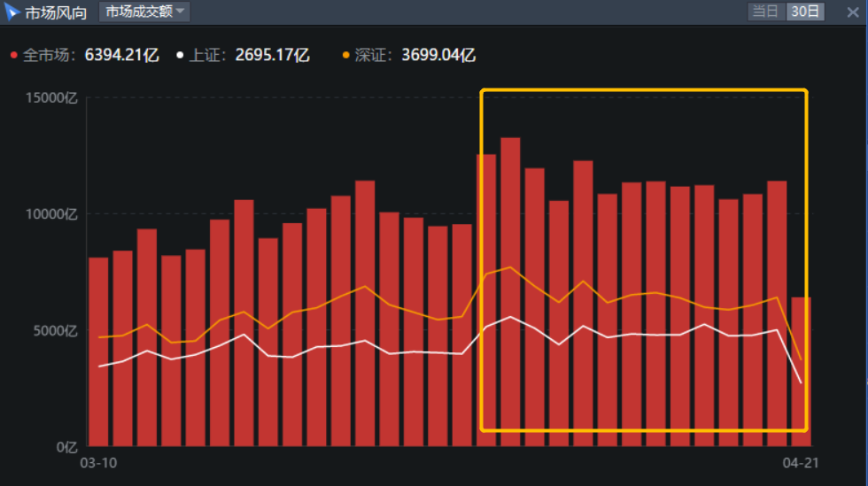
Task: Click the 15000亿 y-axis label
Action: (x=51, y=98)
